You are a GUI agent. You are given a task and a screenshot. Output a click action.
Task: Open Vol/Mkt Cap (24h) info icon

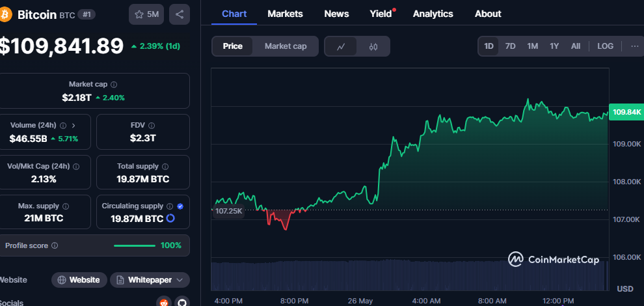pos(76,167)
